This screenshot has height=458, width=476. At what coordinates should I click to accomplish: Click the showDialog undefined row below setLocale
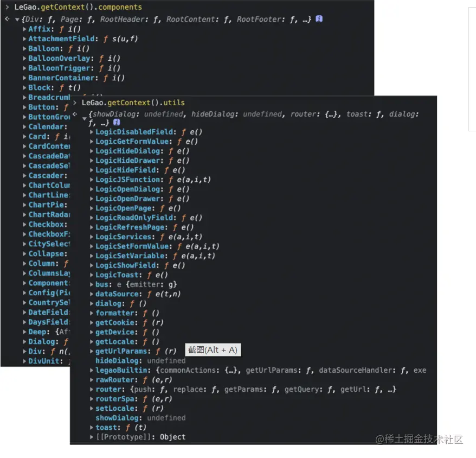coord(140,418)
